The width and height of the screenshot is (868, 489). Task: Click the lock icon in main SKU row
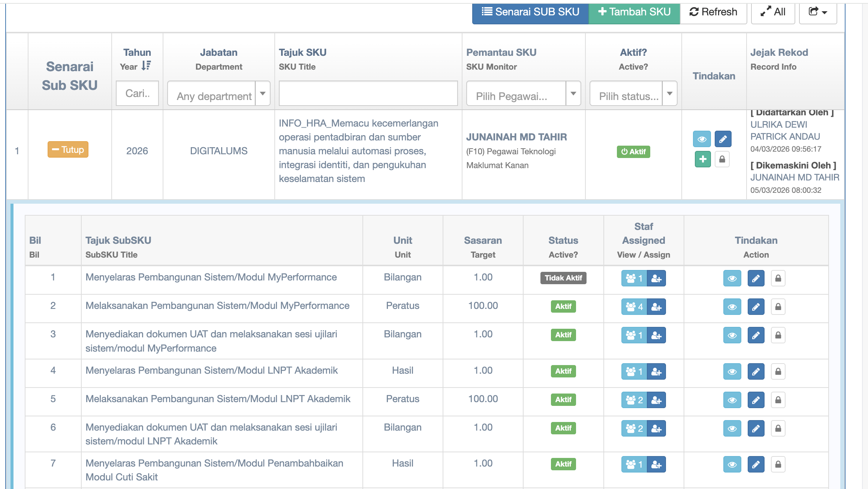(722, 159)
